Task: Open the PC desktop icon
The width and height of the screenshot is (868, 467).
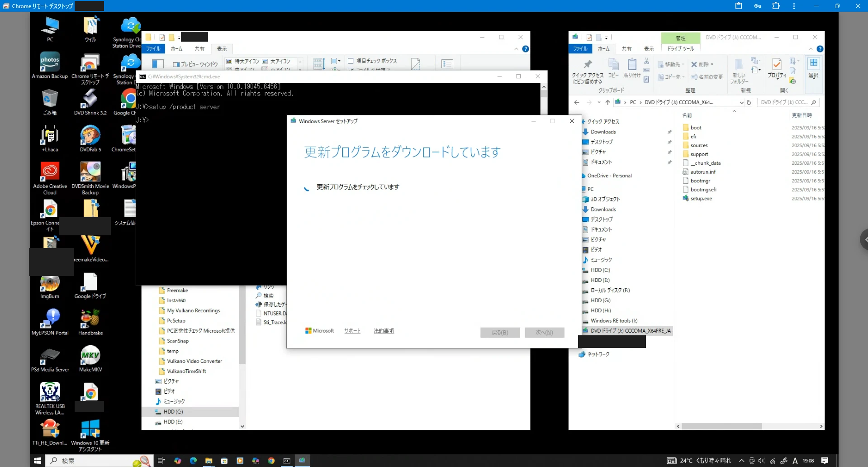Action: click(x=50, y=29)
